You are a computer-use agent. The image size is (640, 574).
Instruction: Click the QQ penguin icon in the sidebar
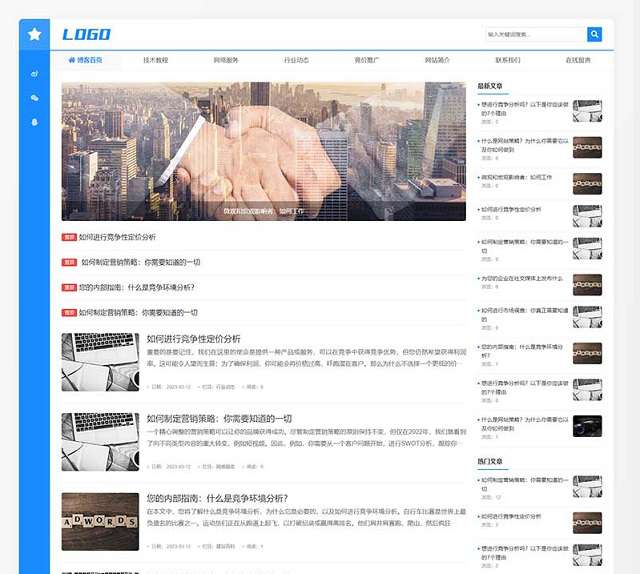tap(35, 122)
